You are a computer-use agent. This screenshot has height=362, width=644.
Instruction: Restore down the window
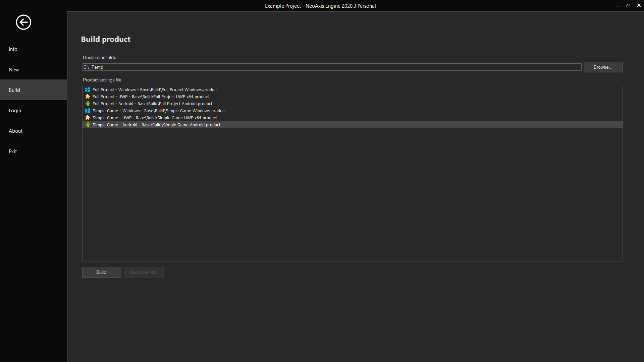pyautogui.click(x=628, y=6)
